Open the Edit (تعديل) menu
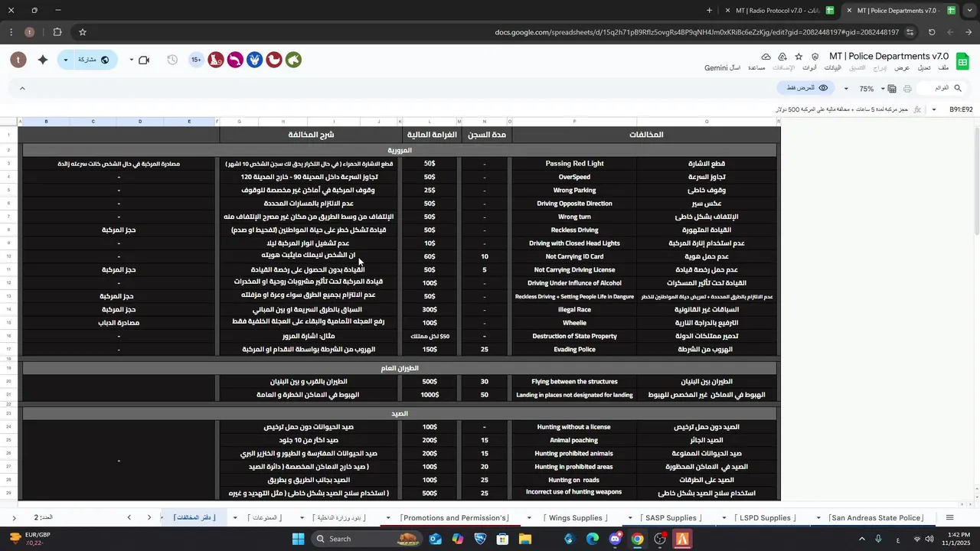The height and width of the screenshot is (551, 980). tap(924, 68)
